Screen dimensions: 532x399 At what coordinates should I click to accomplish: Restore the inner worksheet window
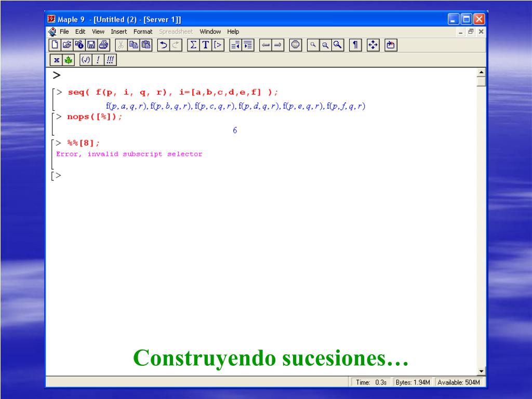(x=471, y=32)
